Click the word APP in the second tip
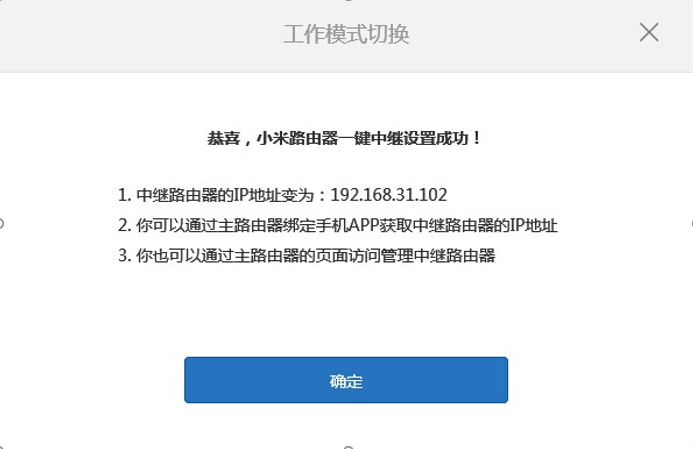 365,225
